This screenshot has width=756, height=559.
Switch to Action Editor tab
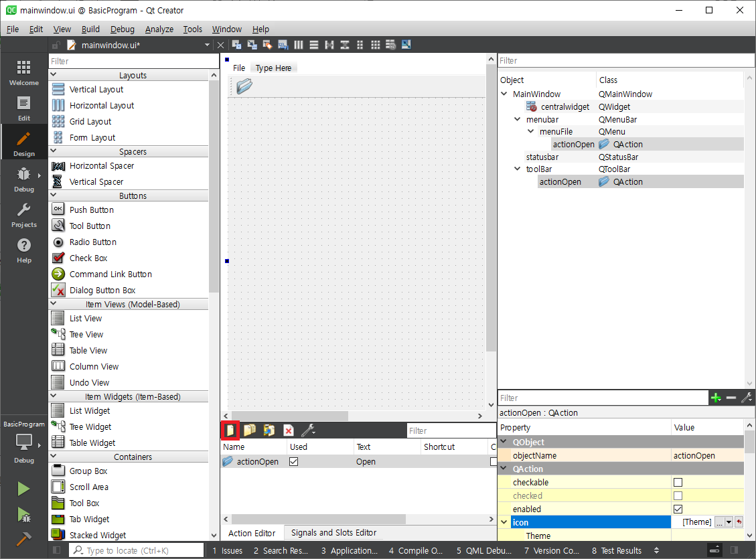(252, 533)
